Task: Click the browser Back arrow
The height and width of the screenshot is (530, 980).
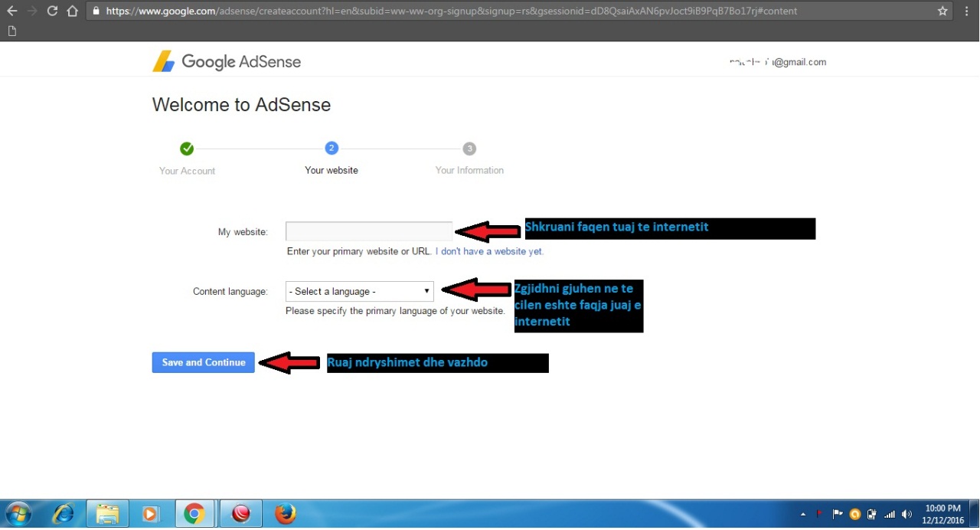Action: 11,11
